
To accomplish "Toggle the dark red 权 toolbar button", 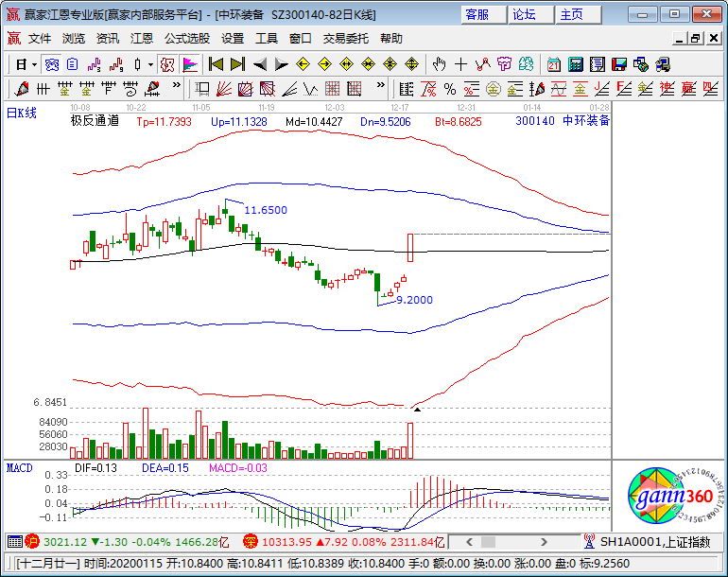I will [167, 64].
